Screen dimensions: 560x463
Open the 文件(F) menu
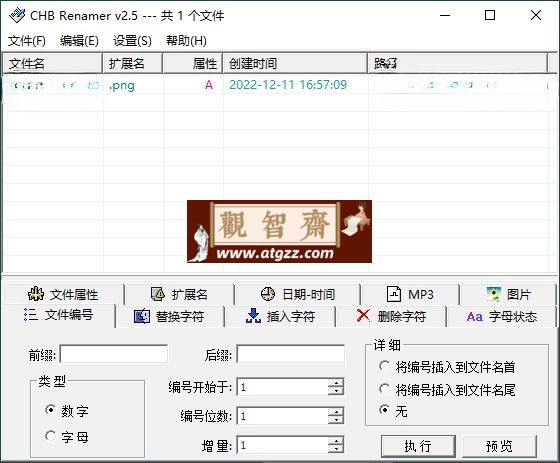[x=27, y=41]
